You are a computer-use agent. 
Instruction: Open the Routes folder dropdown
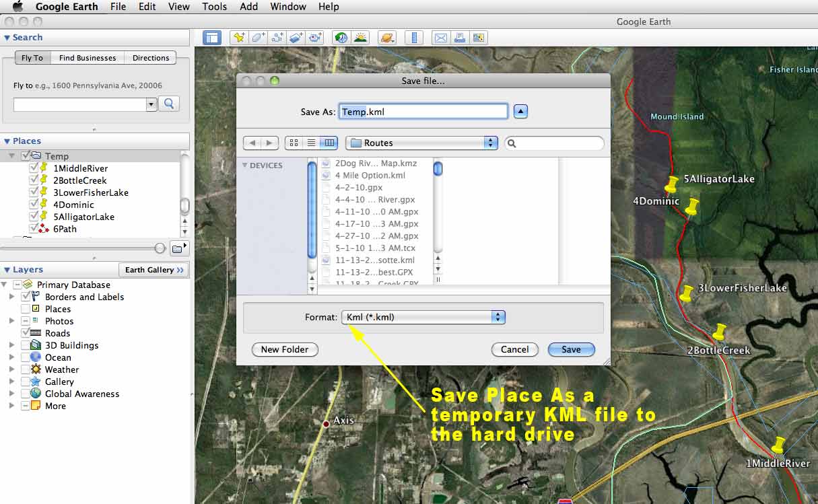click(421, 143)
